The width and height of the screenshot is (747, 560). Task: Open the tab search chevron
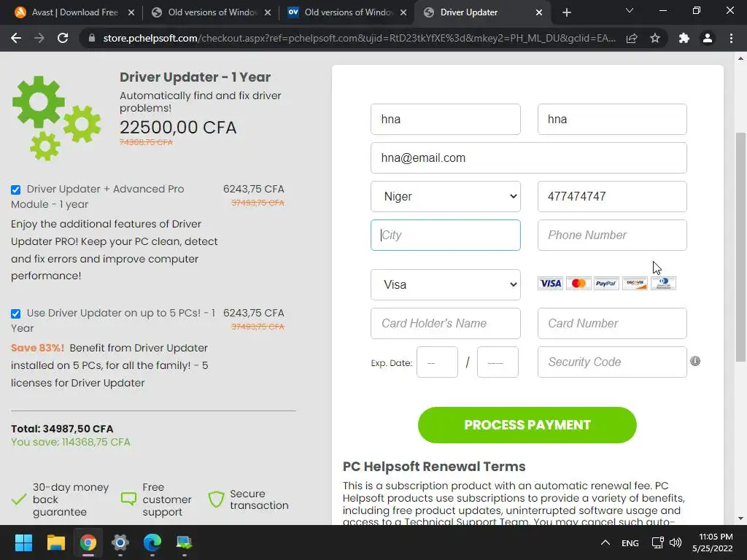click(x=630, y=10)
